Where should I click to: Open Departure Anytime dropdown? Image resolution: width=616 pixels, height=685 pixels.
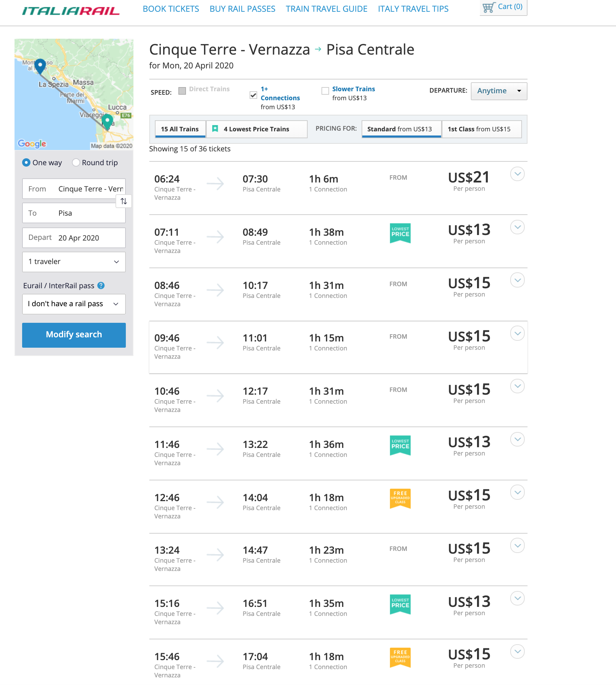(x=499, y=91)
